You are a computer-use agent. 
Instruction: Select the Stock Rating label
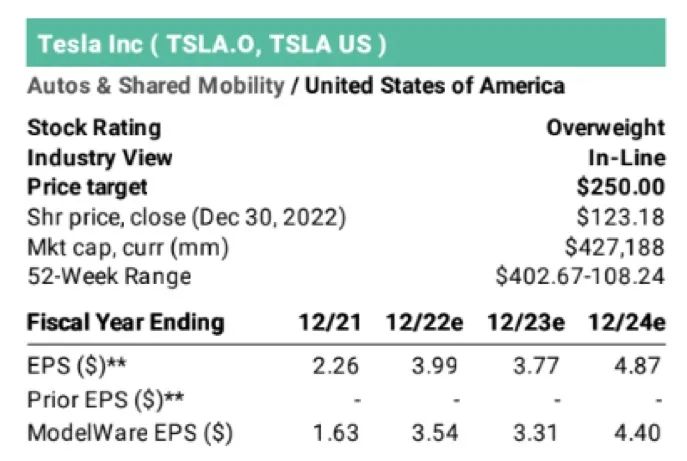94,128
